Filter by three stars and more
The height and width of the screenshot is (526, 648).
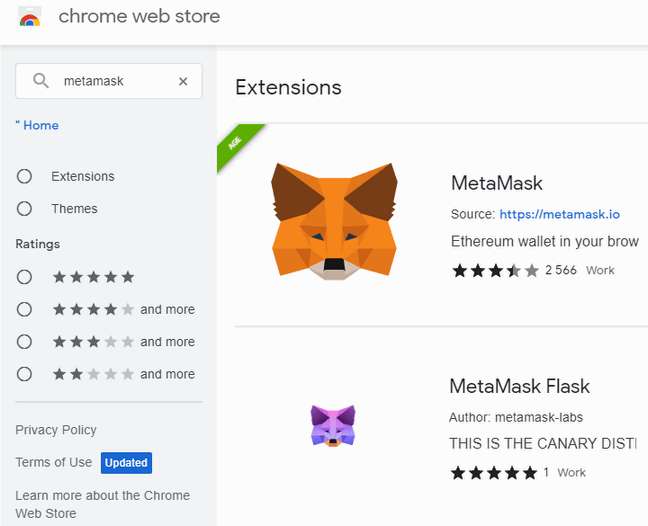[25, 342]
